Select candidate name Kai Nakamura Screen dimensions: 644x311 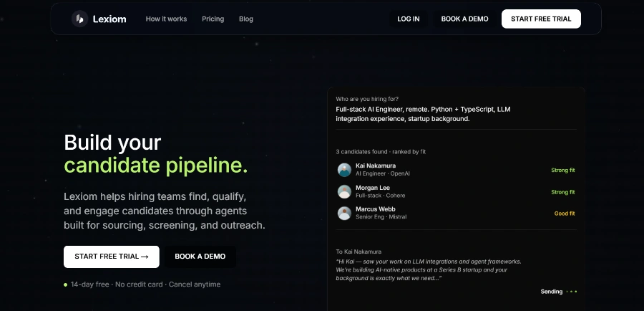(x=376, y=166)
